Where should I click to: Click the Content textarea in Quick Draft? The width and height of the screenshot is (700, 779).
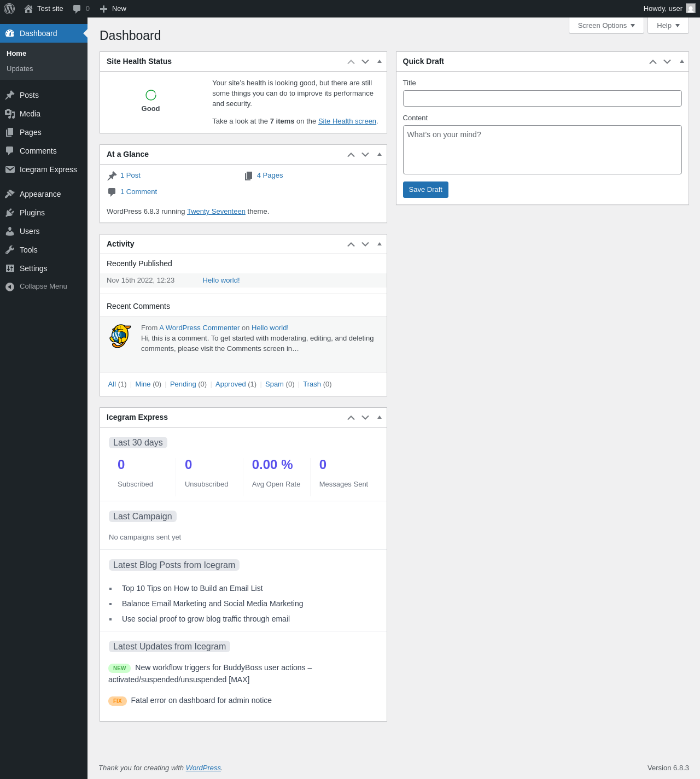click(542, 150)
